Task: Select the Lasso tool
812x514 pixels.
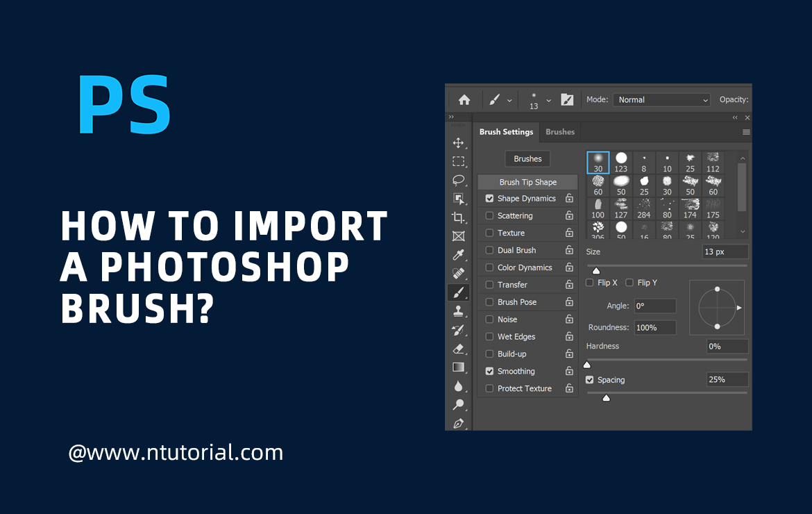Action: click(x=458, y=180)
